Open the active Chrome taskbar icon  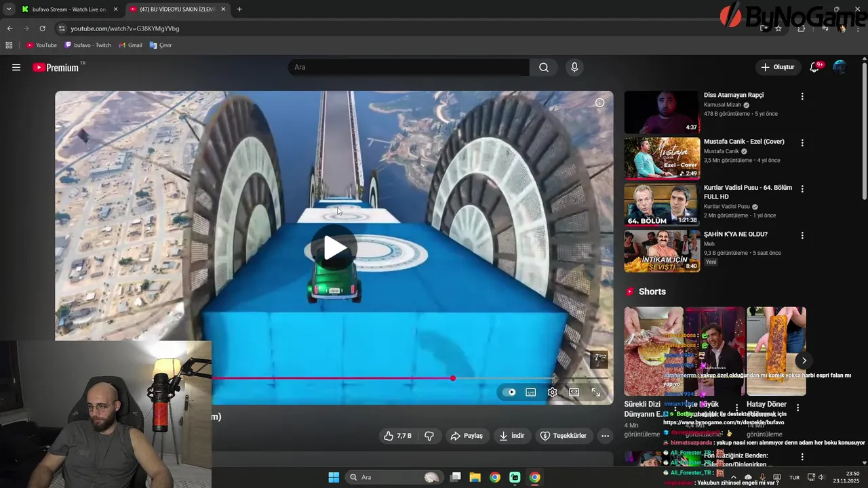click(x=534, y=477)
